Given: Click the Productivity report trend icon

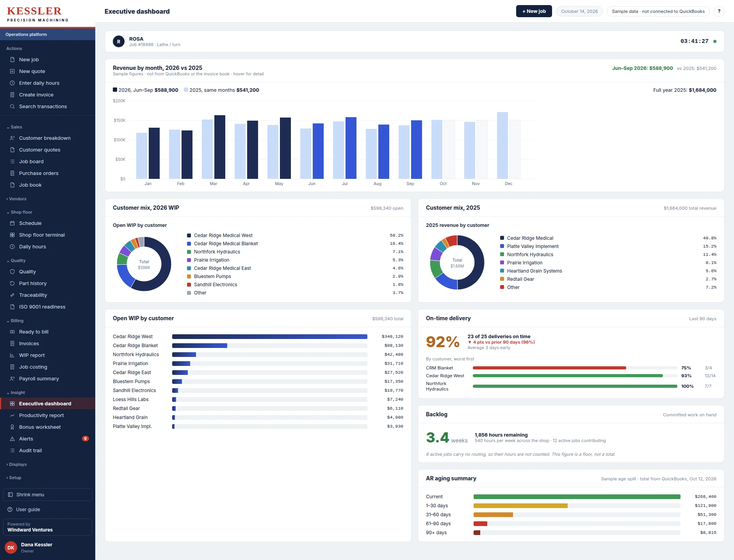Looking at the screenshot, I should pyautogui.click(x=12, y=416).
